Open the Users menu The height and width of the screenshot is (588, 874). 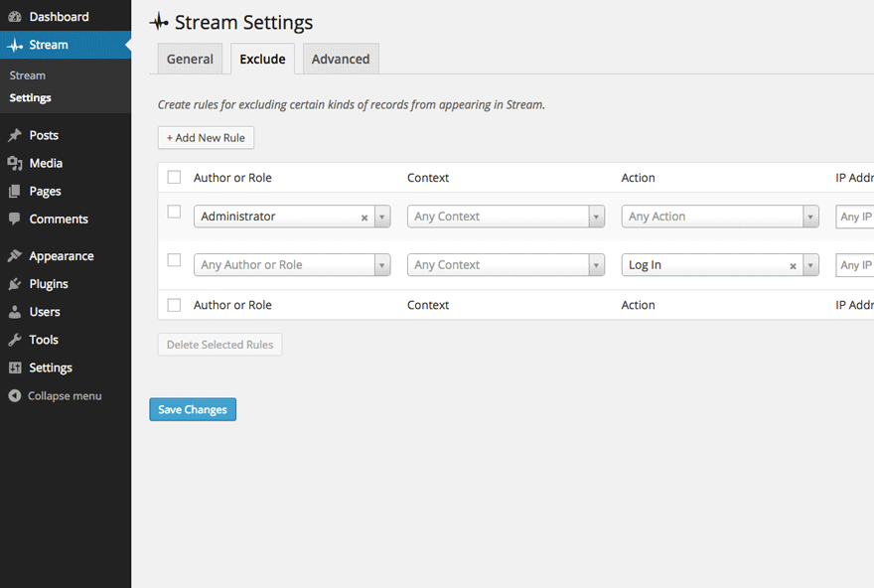click(66, 312)
